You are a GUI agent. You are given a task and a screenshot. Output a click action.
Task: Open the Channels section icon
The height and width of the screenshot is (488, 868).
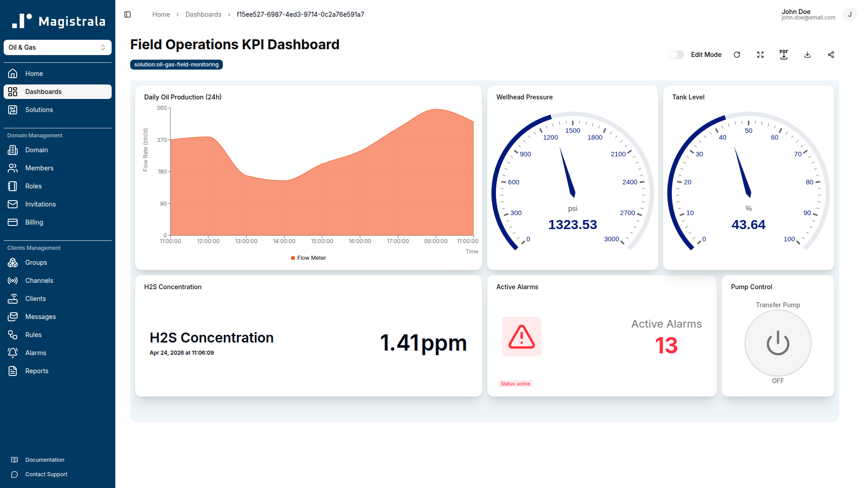coord(12,280)
